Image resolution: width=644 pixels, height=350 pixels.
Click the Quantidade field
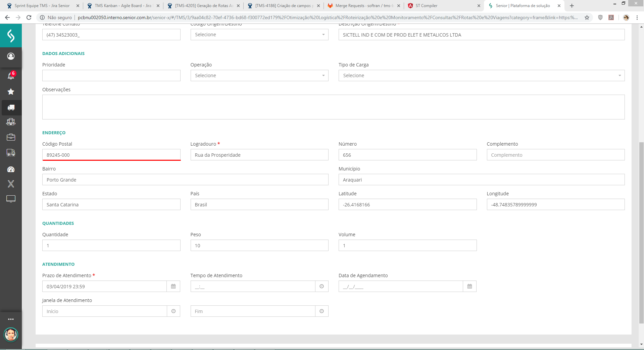111,245
